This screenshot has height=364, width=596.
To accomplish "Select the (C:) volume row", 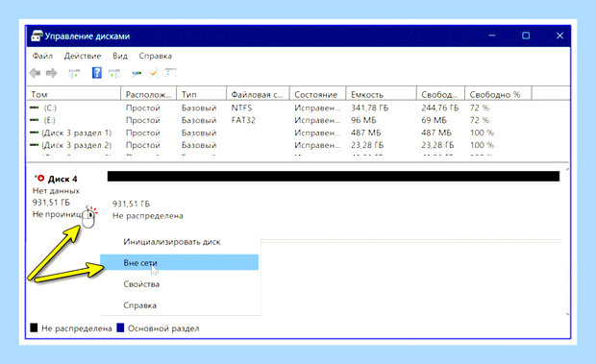I will (298, 108).
